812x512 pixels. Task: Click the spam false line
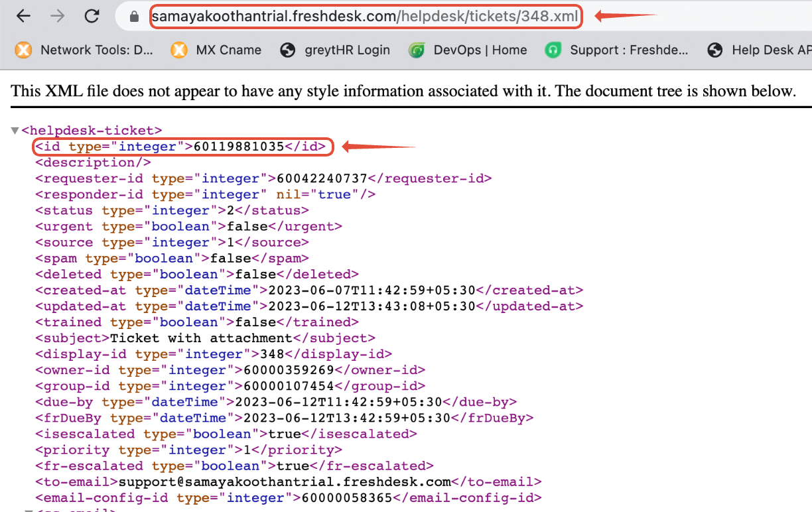point(172,258)
